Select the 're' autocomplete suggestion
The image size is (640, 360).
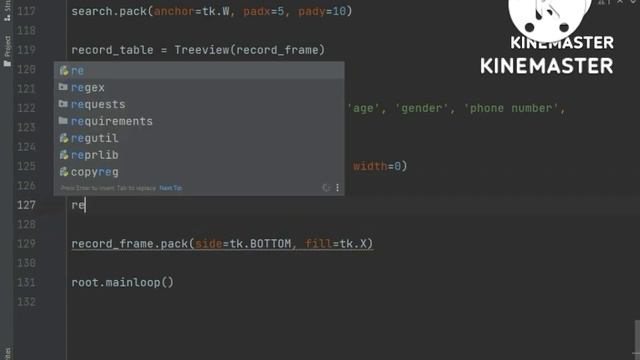pyautogui.click(x=199, y=71)
